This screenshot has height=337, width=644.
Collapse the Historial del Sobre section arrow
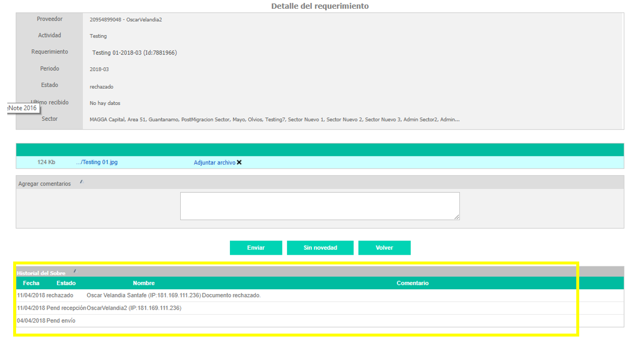pyautogui.click(x=75, y=271)
